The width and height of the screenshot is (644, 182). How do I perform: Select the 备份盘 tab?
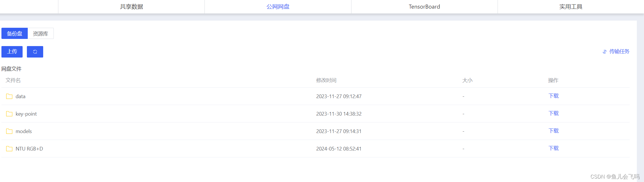click(x=15, y=33)
